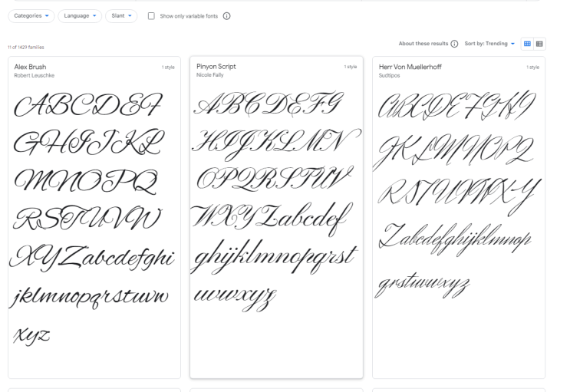Open the Language filter dropdown
The image size is (570, 392).
coord(80,16)
